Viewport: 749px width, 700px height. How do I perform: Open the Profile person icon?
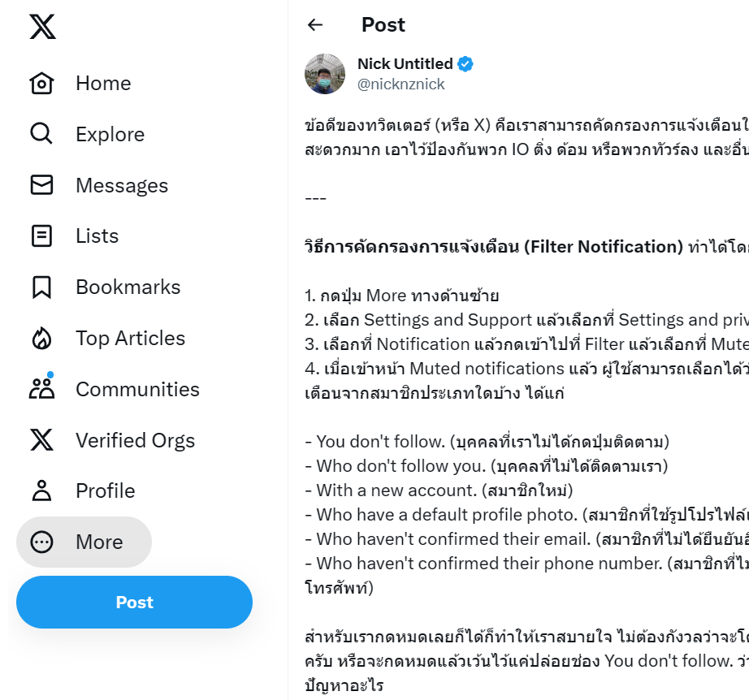[x=41, y=491]
